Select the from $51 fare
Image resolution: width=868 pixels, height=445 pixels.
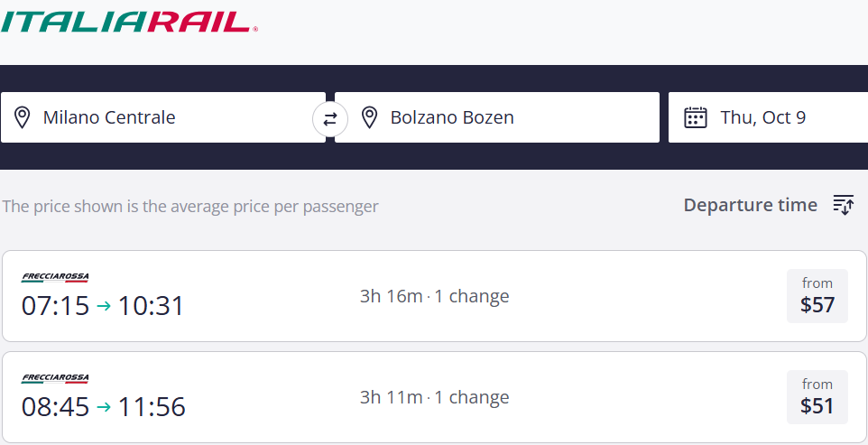(x=817, y=397)
